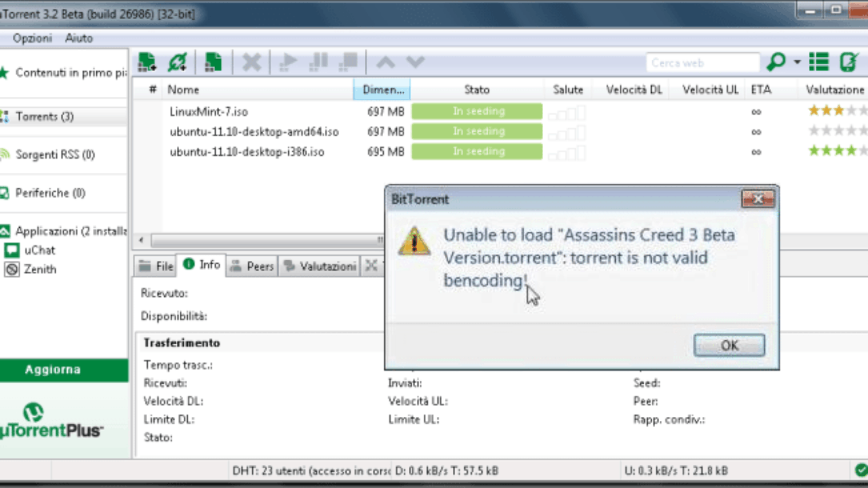868x488 pixels.
Task: Click In seeding bar for ubuntu amd64
Action: point(477,131)
